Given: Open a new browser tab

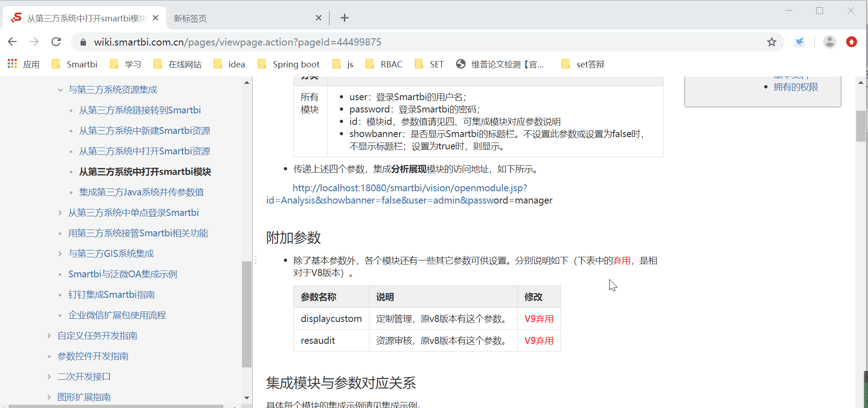Looking at the screenshot, I should click(344, 18).
